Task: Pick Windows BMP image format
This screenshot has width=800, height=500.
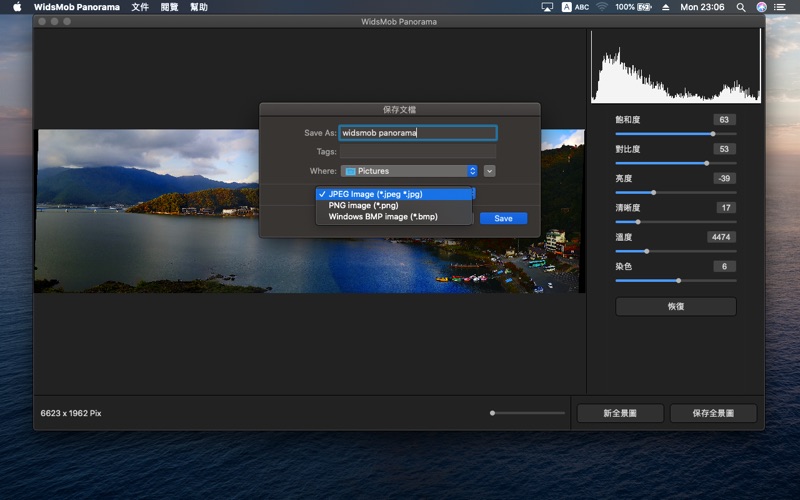Action: pos(382,216)
